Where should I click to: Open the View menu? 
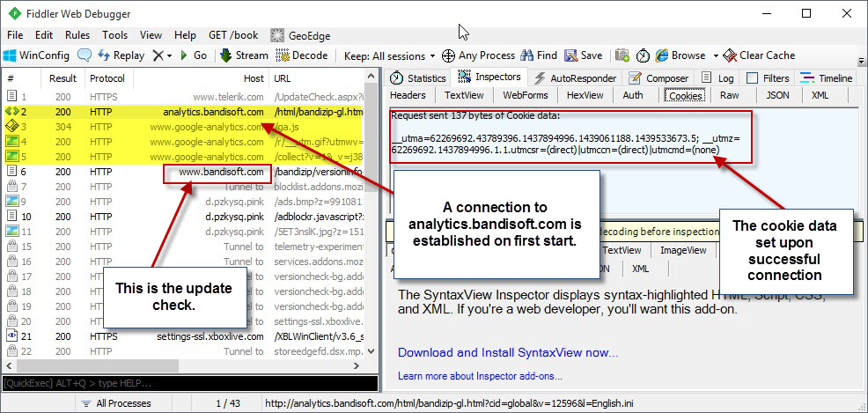click(x=151, y=35)
